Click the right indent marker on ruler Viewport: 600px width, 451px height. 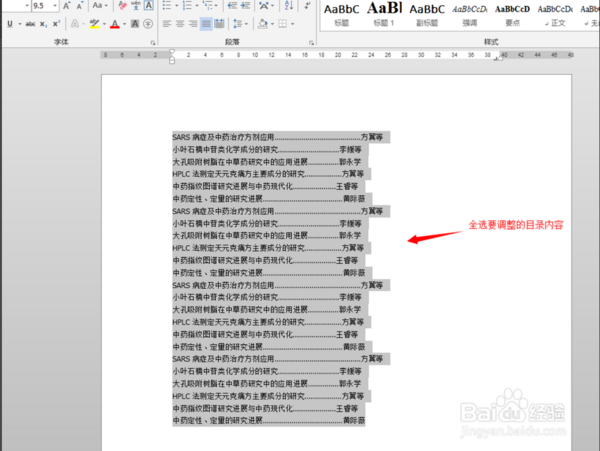[x=501, y=58]
